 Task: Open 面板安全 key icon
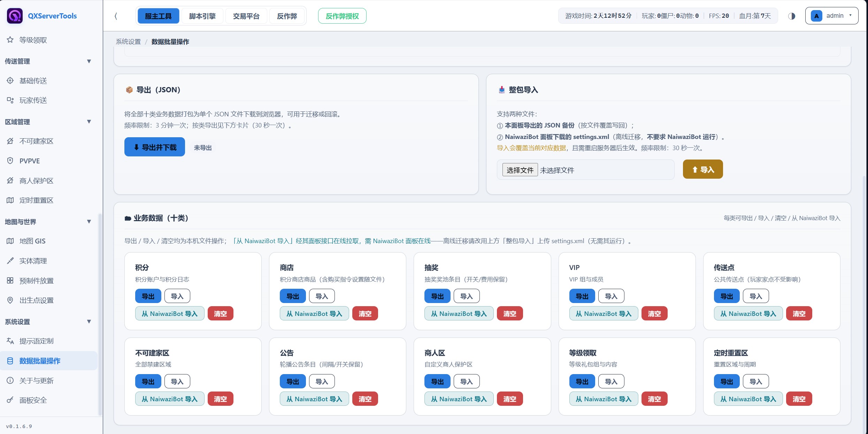10,400
